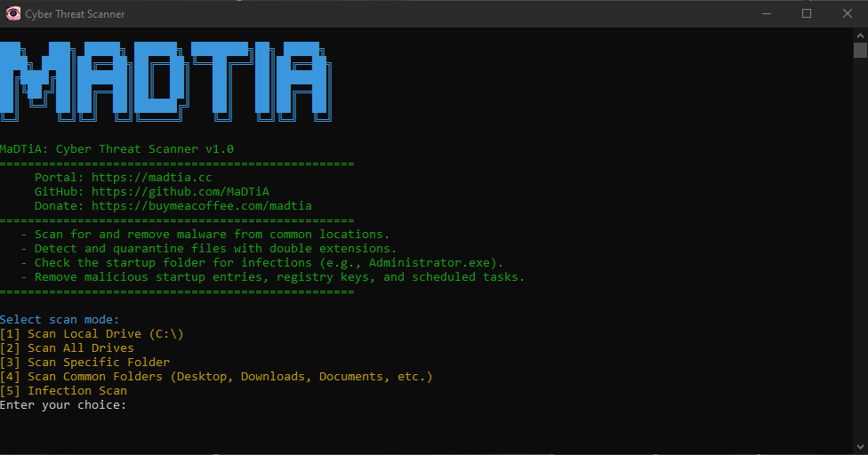Click the scrollbar up arrow

(860, 36)
